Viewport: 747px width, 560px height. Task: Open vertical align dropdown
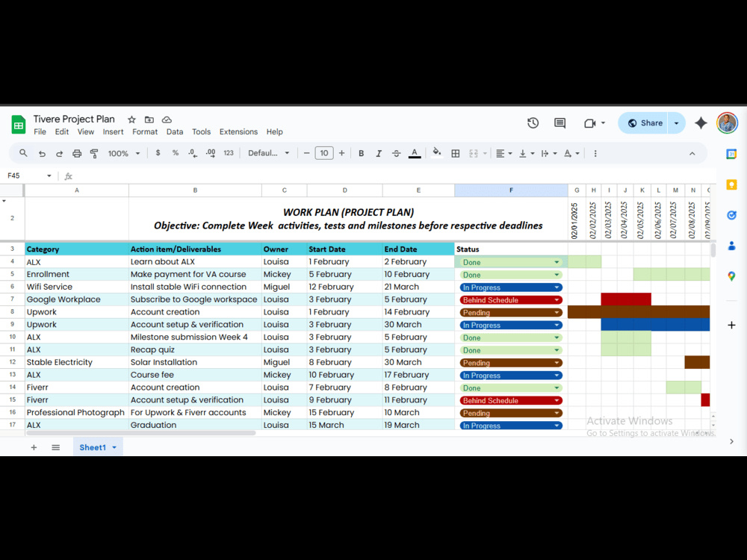point(527,153)
